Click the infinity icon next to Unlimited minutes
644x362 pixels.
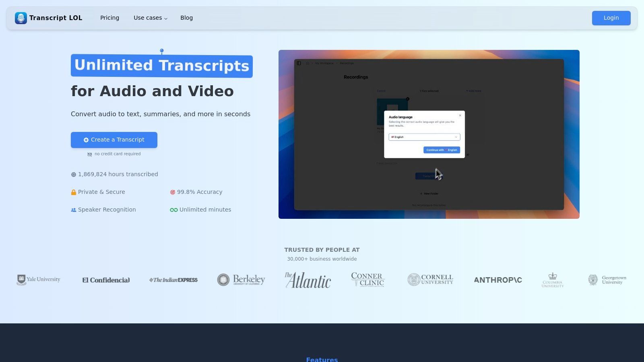pos(173,210)
